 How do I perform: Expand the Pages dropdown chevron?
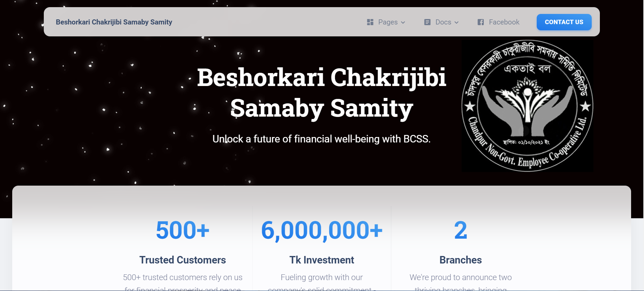click(x=403, y=22)
